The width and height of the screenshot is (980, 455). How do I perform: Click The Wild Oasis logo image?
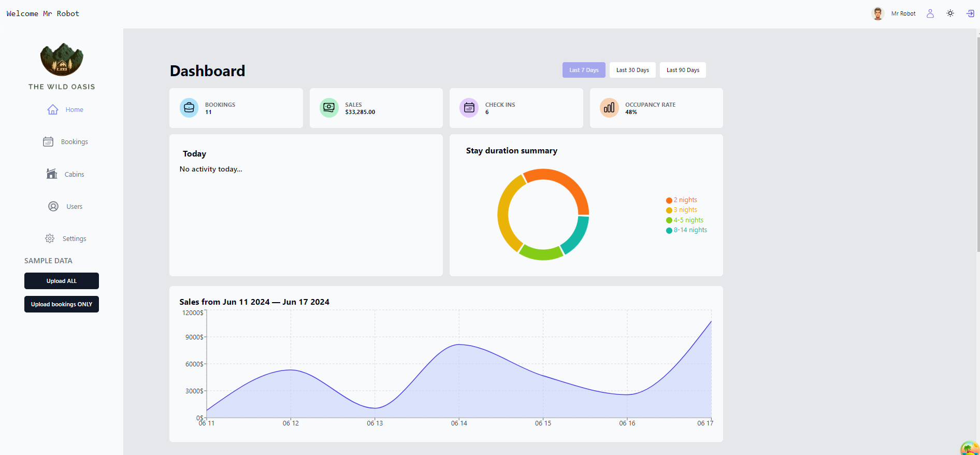pyautogui.click(x=62, y=60)
